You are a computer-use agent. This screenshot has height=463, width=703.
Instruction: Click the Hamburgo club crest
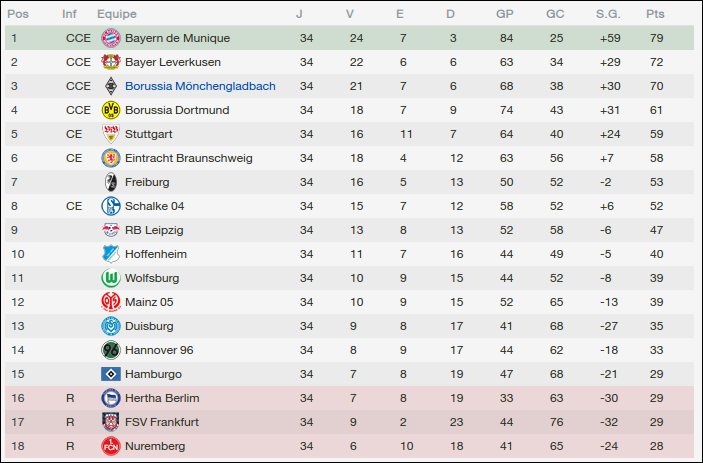(x=110, y=374)
